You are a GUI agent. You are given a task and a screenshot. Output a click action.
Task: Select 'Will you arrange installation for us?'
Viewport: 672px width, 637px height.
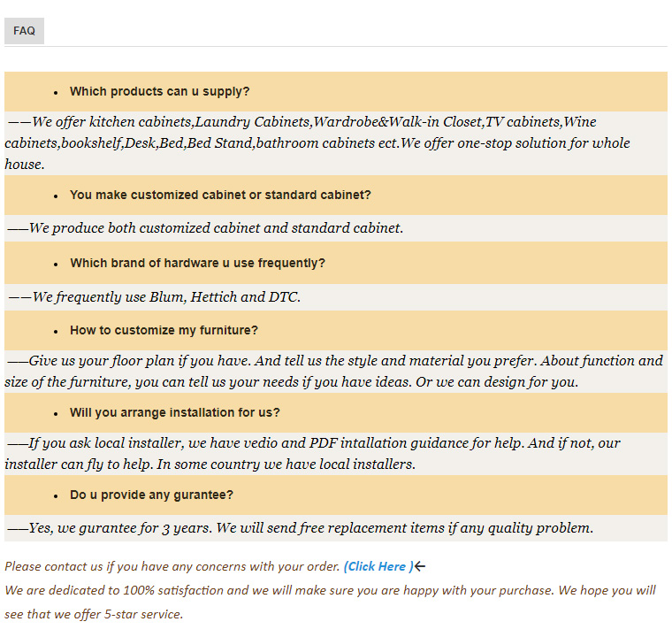tap(175, 412)
